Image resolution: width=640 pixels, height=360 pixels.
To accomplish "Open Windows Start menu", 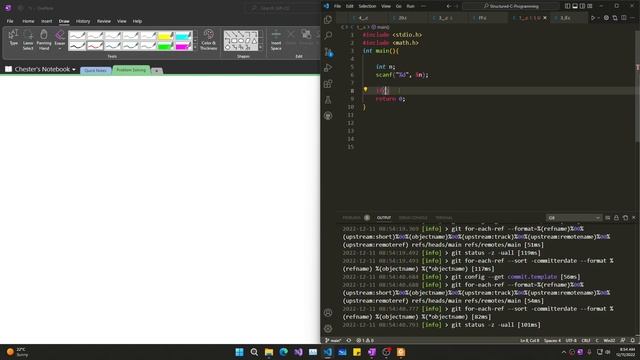I will (240, 352).
